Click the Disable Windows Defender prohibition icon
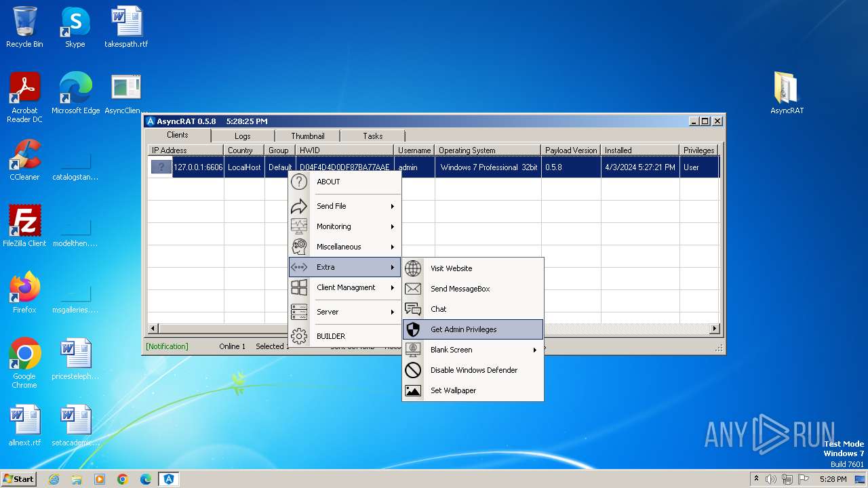This screenshot has height=488, width=868. [413, 370]
